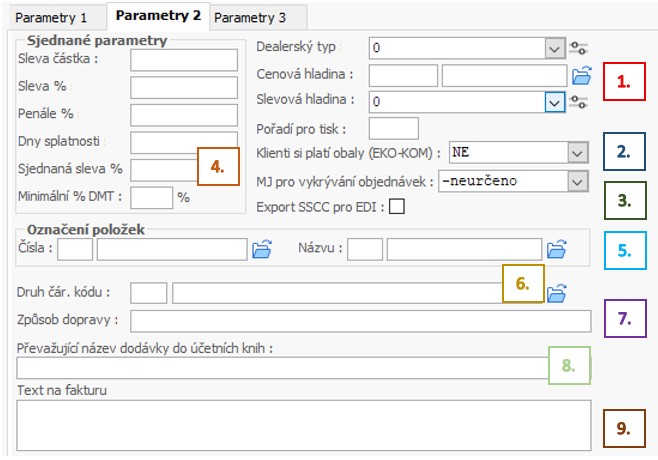Screen dimensions: 658x460
Task: Click the Minimální % DMT field
Action: pos(151,198)
